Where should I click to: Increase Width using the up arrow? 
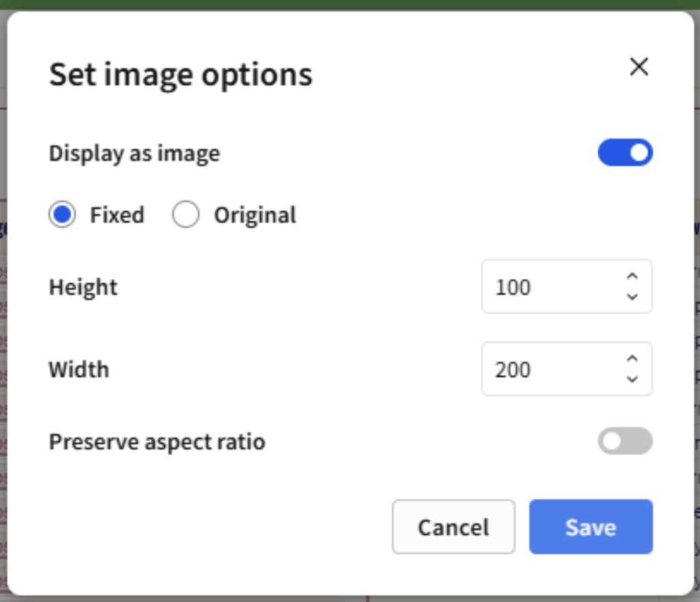(632, 359)
